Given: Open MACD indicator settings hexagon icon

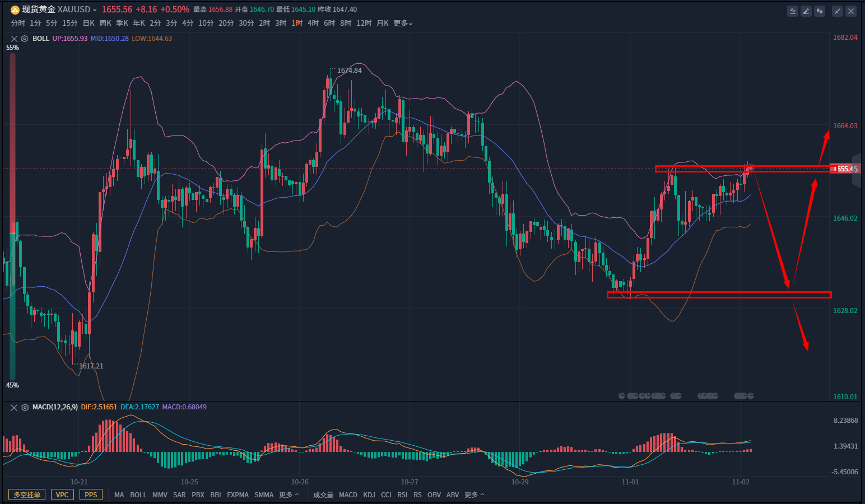Looking at the screenshot, I should (25, 408).
